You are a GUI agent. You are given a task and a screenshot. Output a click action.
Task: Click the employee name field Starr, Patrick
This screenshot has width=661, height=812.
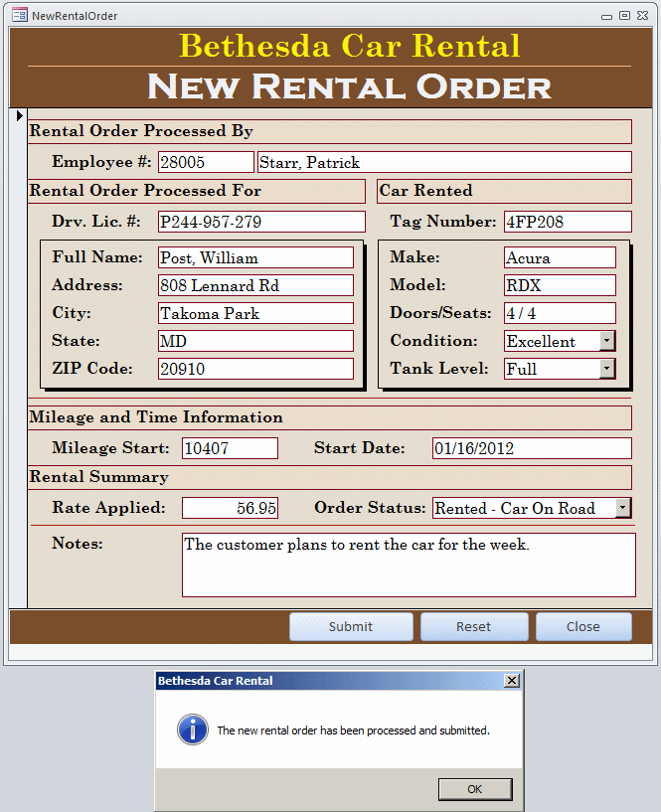pyautogui.click(x=444, y=162)
